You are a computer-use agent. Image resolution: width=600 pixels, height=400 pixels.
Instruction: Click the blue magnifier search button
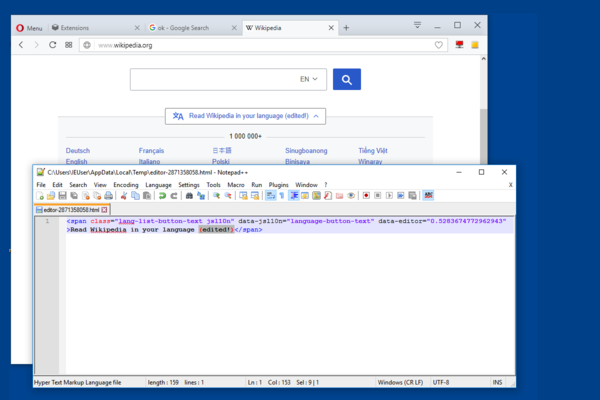(x=347, y=79)
